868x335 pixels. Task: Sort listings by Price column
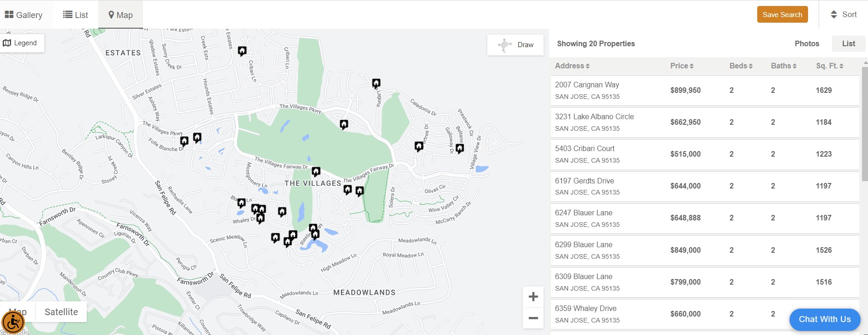click(x=682, y=66)
